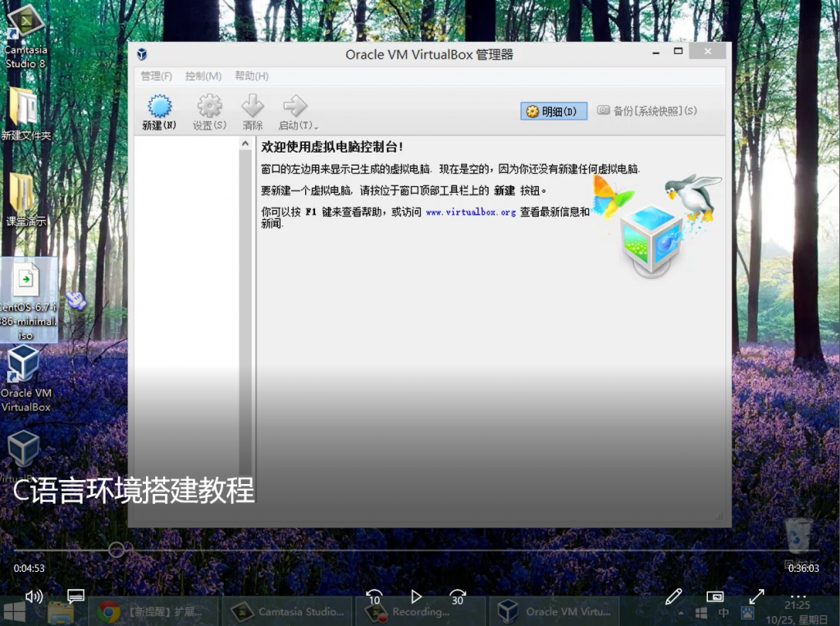Click the 新建(N) new virtual machine icon
The image size is (840, 626).
[159, 112]
